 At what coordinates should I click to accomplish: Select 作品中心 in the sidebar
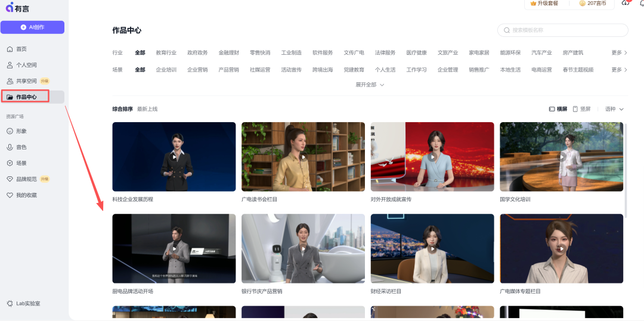32,97
